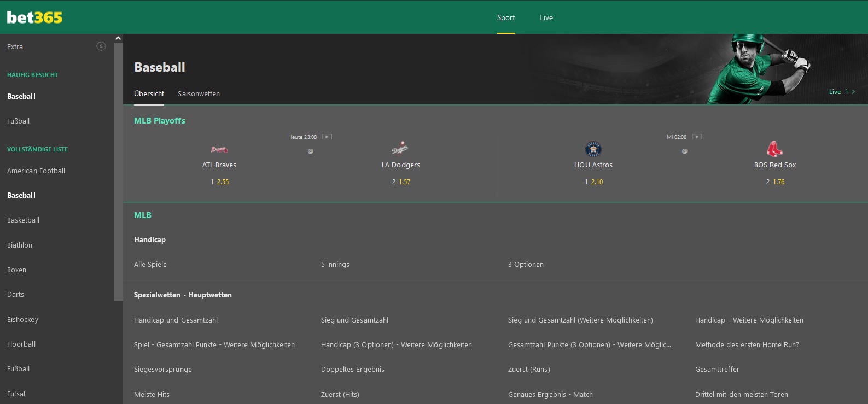The height and width of the screenshot is (404, 868).
Task: Click the sidebar scroll-up arrow
Action: (x=118, y=38)
